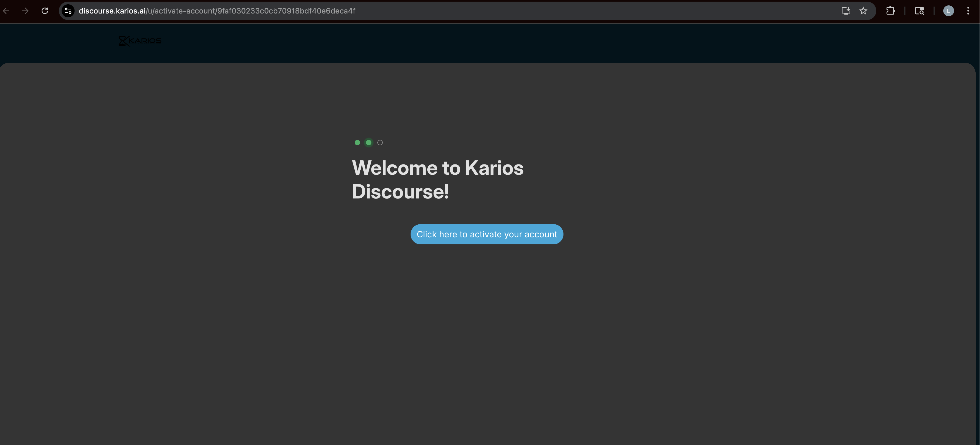Open the Extensions puzzle icon
Screen dimensions: 980x445
click(x=890, y=11)
